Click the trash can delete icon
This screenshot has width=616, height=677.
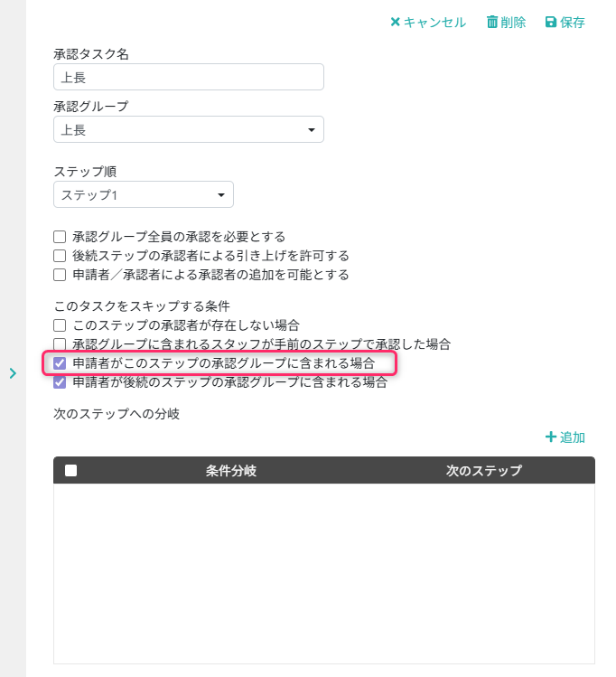pos(492,23)
